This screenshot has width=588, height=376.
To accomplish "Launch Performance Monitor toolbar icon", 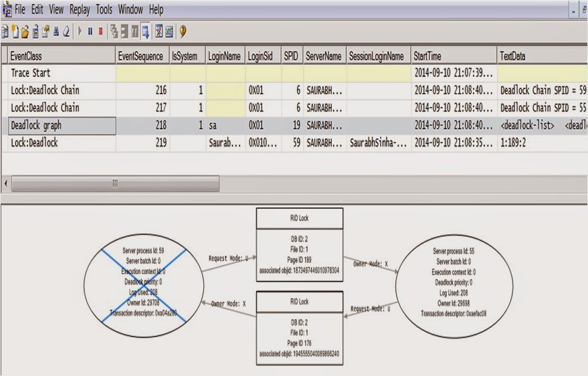I will pos(169,32).
